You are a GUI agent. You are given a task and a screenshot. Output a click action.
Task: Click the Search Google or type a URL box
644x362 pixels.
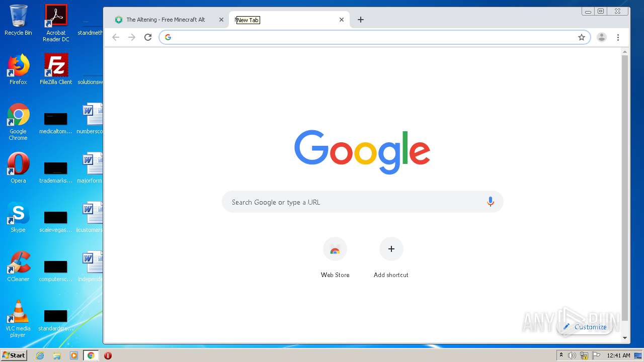(x=362, y=202)
